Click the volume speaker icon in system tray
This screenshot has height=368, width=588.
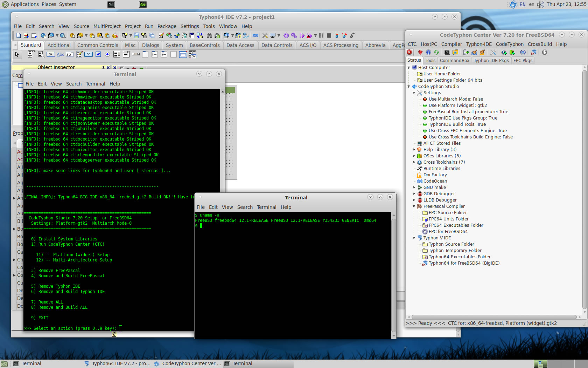coord(540,4)
